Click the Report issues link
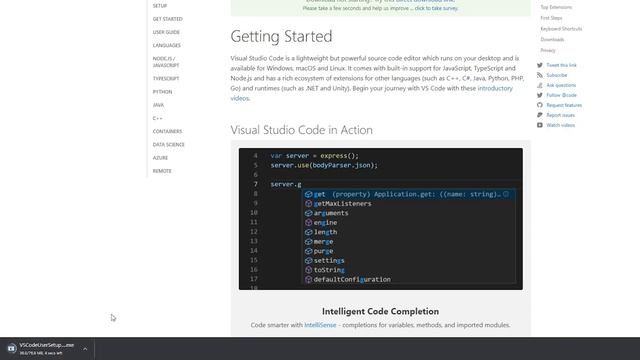The image size is (640, 360). 560,115
